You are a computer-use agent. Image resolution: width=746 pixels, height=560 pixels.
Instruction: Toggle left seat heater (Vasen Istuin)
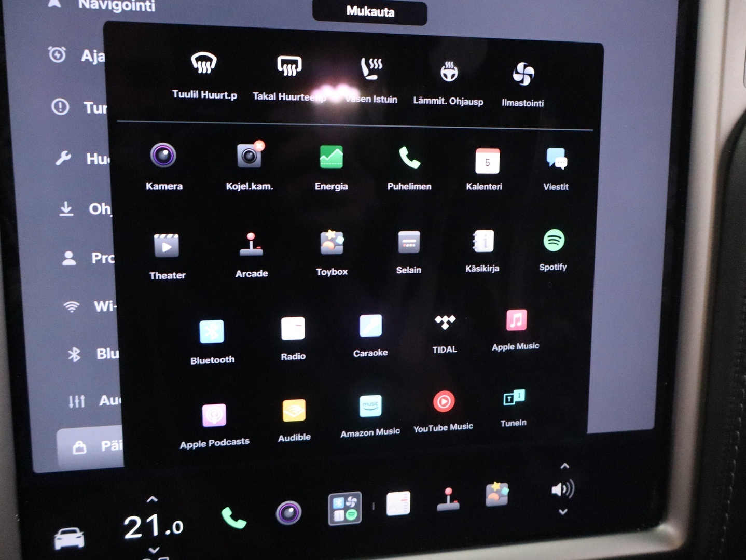pos(371,80)
